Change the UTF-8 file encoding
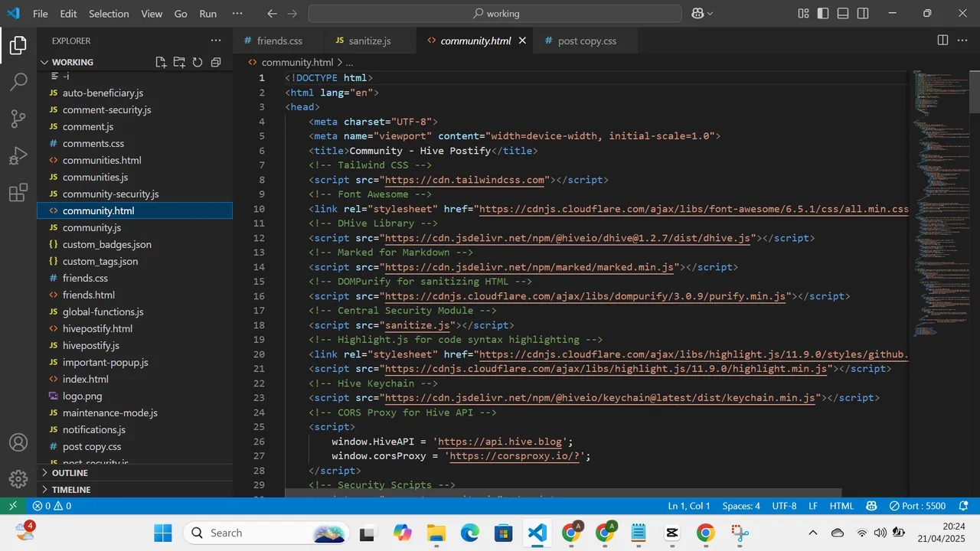Screen dimensions: 980x551 coord(784,506)
